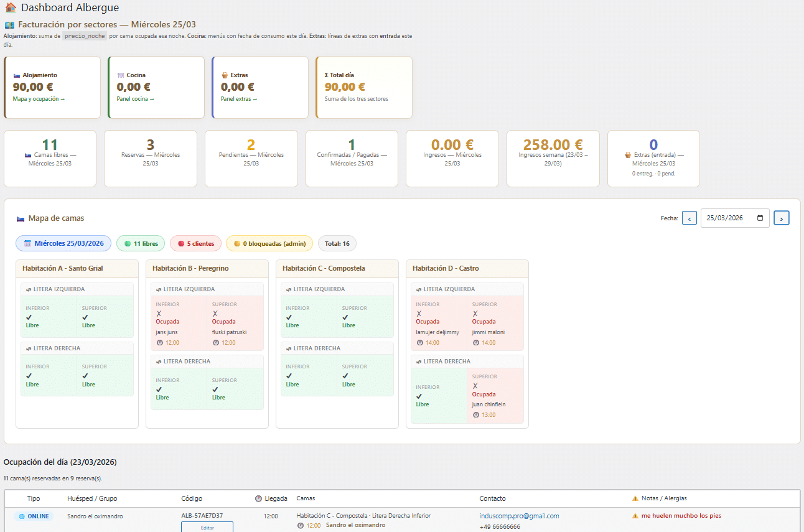Click the date input field 25/03/2026
This screenshot has height=532, width=804.
click(x=728, y=218)
